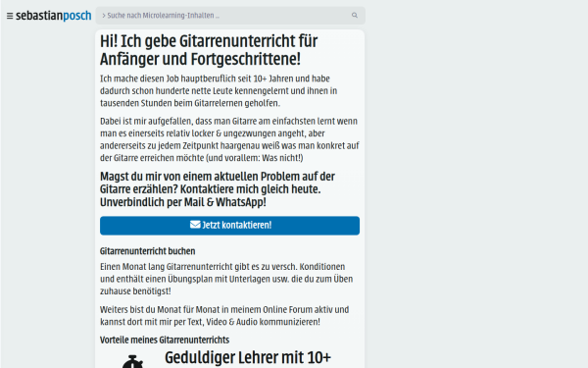588x368 pixels.
Task: Go to sebastianposch logo homepage
Action: (54, 16)
